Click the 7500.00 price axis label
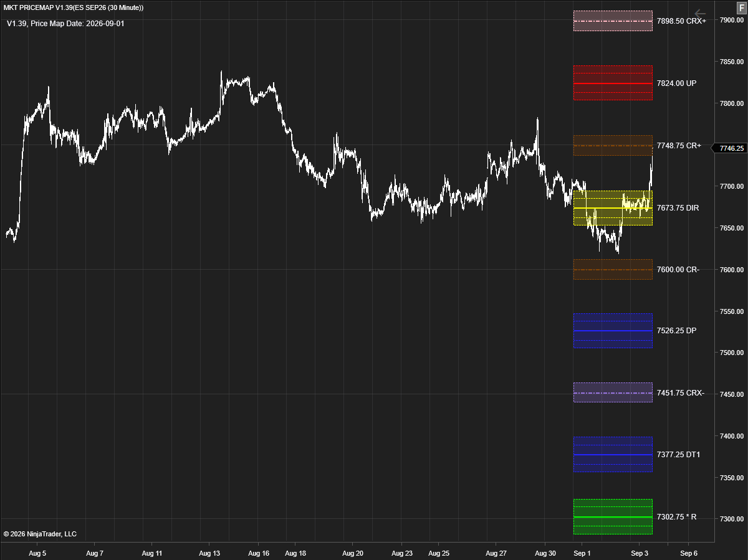 coord(731,353)
